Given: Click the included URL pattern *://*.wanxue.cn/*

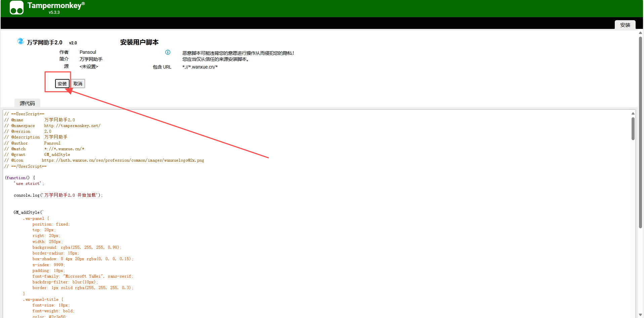Looking at the screenshot, I should tap(200, 67).
